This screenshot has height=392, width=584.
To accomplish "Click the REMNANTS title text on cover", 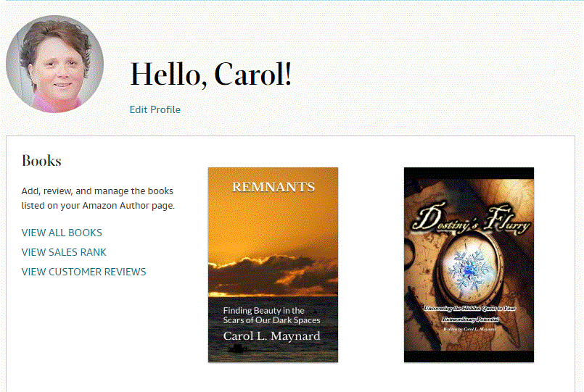I will [274, 187].
